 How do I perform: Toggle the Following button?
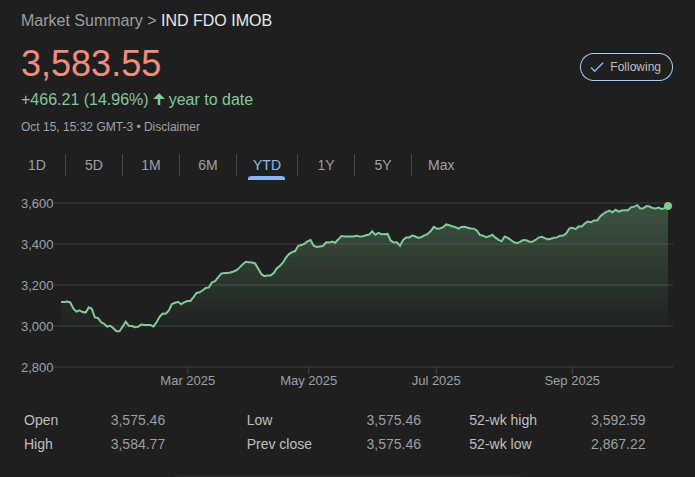626,67
